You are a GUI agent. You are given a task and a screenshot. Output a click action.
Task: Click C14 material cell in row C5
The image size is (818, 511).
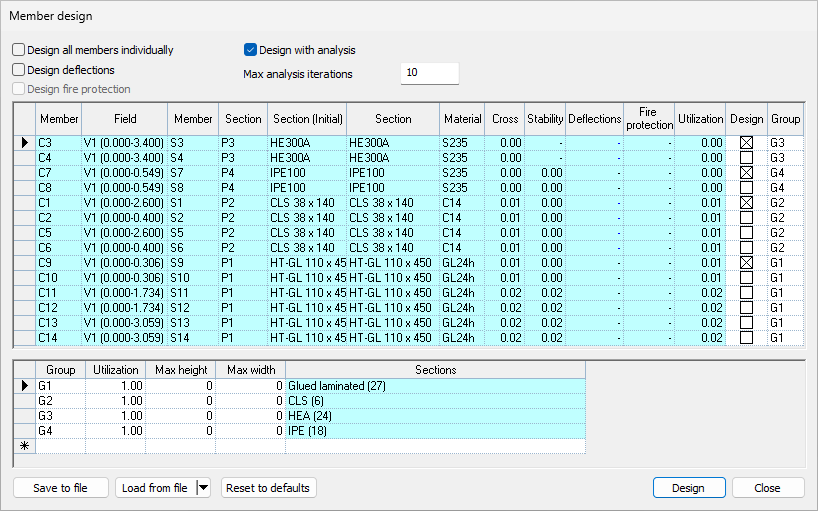(x=462, y=233)
